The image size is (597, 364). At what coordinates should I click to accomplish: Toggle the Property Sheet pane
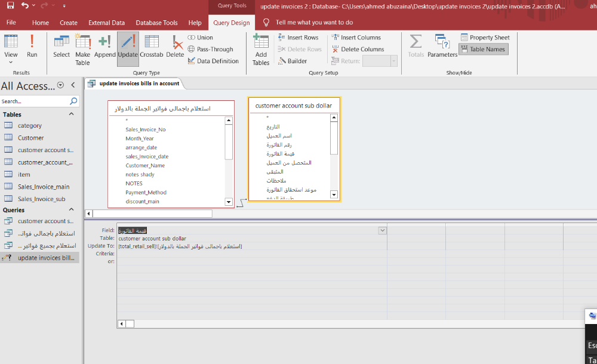[x=485, y=38]
